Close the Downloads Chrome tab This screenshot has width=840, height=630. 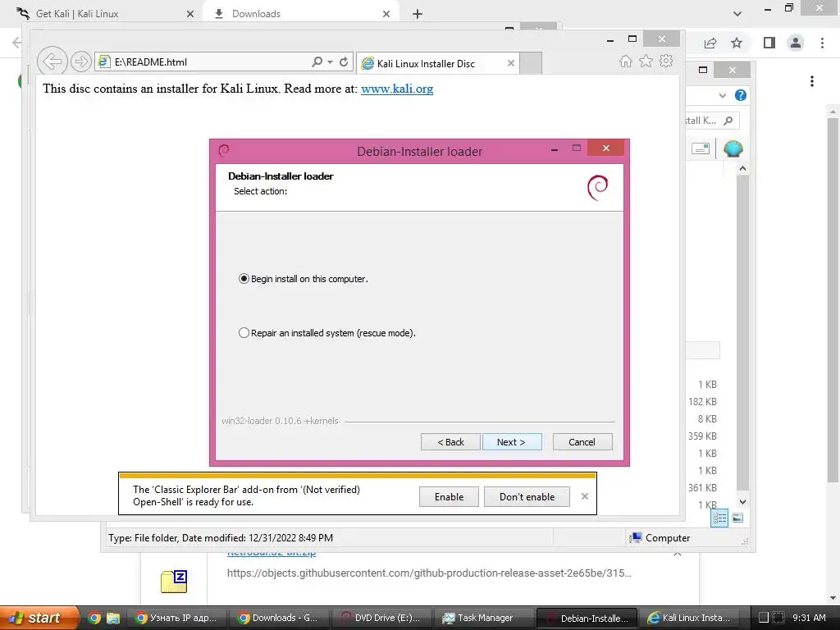pyautogui.click(x=386, y=14)
